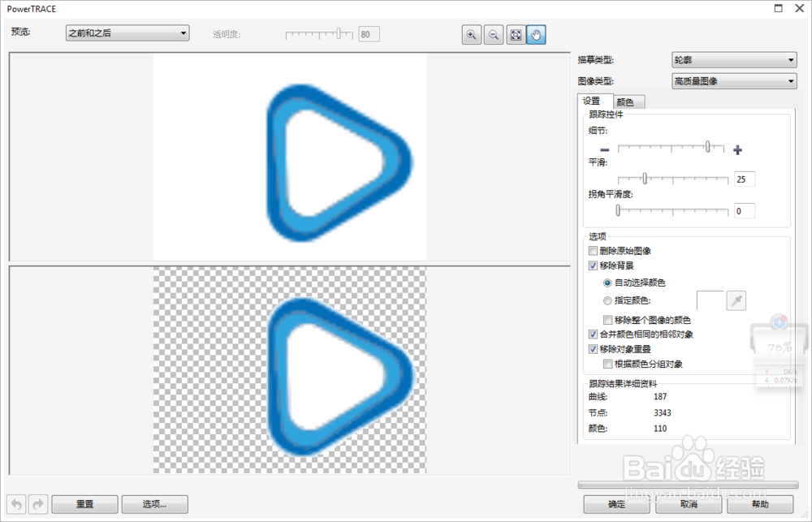This screenshot has height=522, width=812.
Task: Click the redo arrow icon
Action: click(x=38, y=504)
